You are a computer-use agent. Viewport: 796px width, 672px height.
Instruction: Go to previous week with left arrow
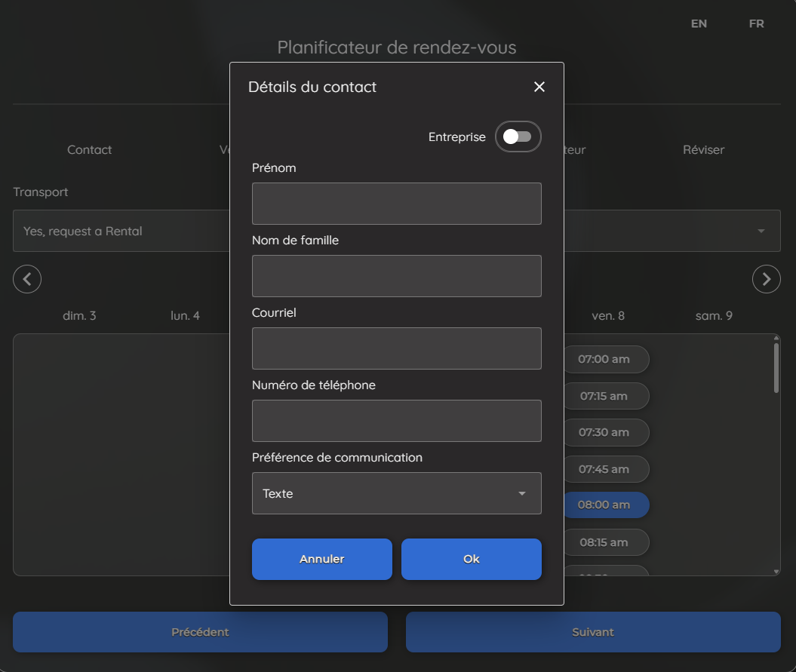[27, 279]
